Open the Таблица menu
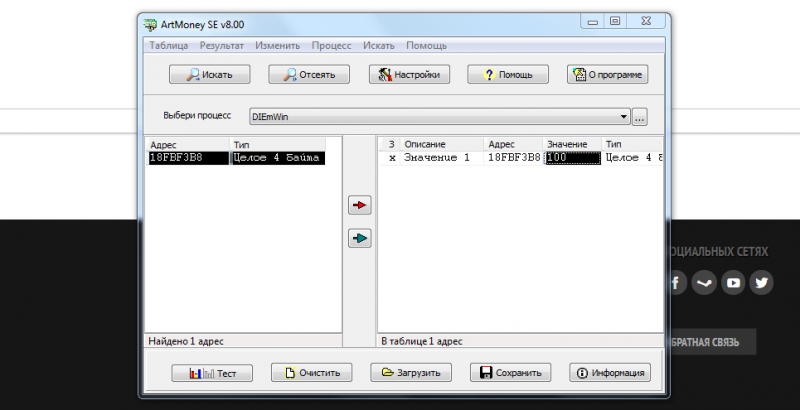800x410 pixels. coord(169,45)
